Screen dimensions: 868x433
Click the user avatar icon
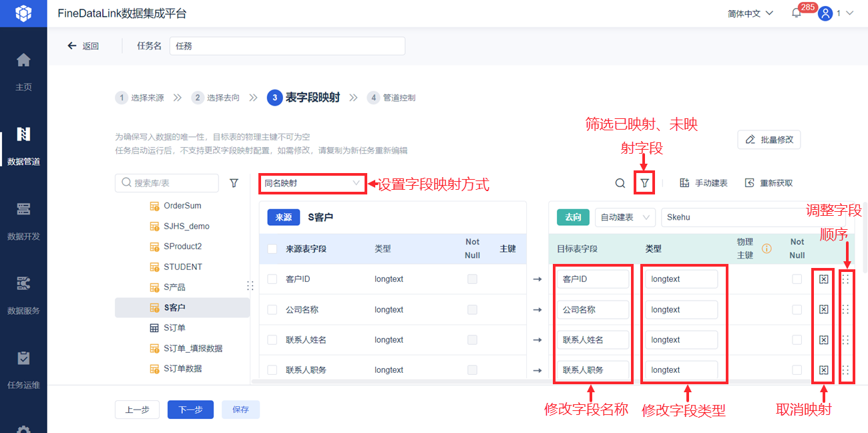(825, 13)
